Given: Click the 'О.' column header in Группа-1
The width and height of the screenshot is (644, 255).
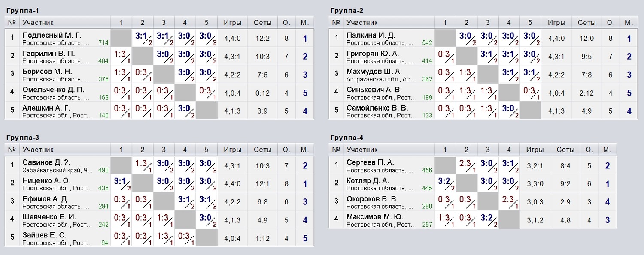Looking at the screenshot, I should click(286, 22).
